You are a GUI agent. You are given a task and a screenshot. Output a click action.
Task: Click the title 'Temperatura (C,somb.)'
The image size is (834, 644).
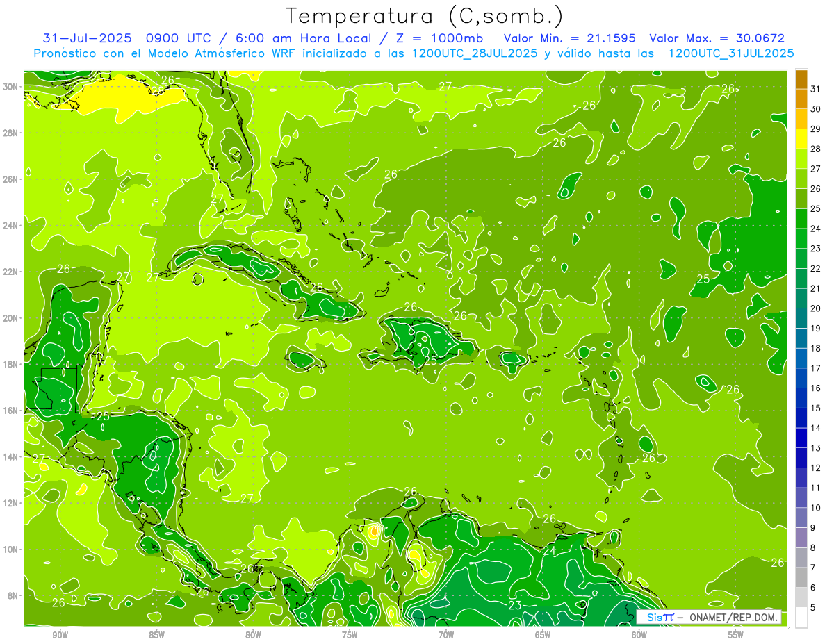pos(425,16)
